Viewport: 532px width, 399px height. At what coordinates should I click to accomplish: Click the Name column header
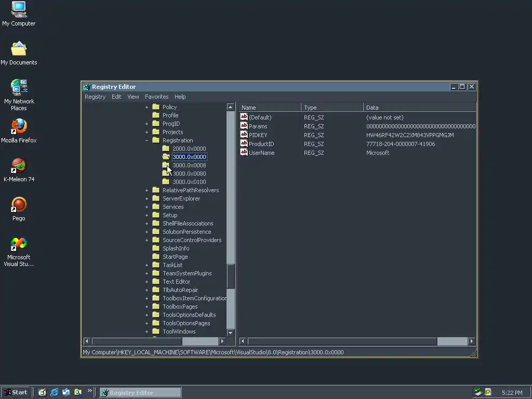click(270, 108)
